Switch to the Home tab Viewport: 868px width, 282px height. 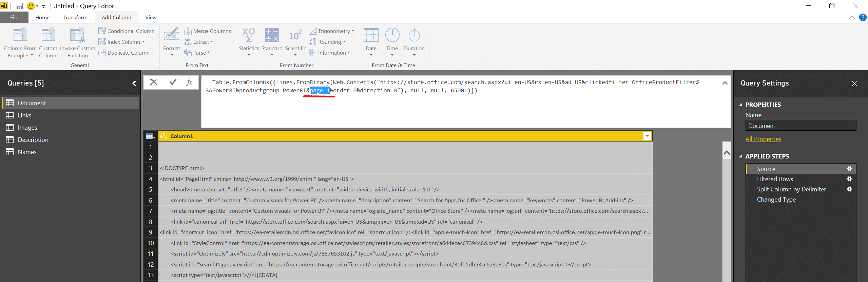tap(42, 17)
